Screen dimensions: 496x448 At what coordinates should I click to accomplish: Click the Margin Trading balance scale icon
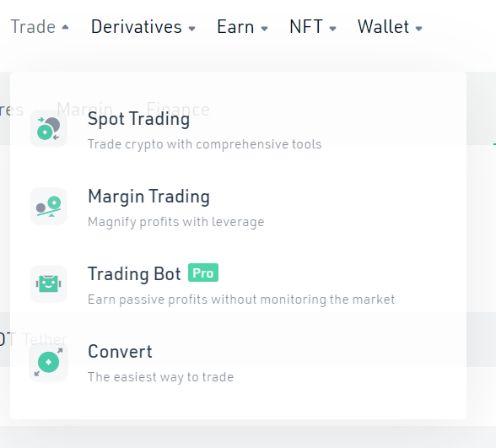point(48,206)
